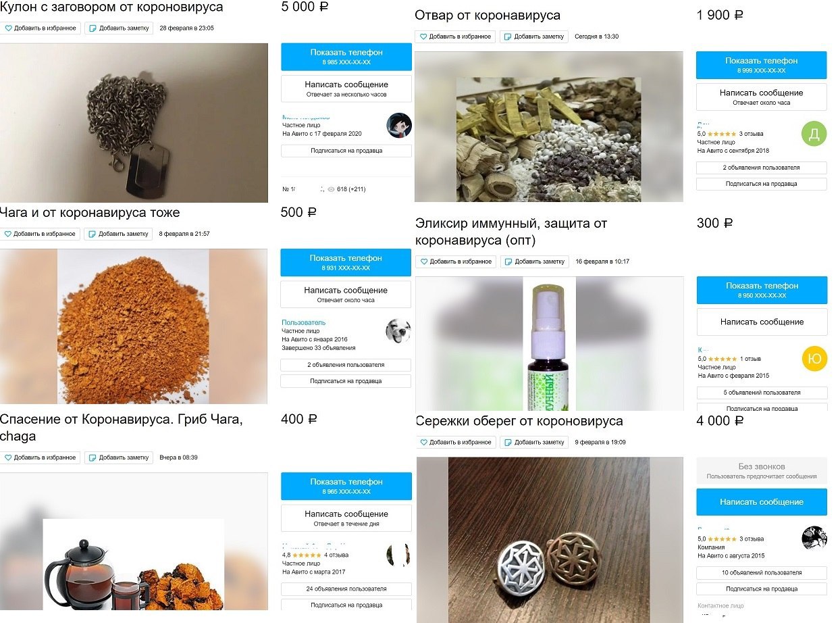
Task: Write a message to the earrings seller
Action: coord(761,502)
